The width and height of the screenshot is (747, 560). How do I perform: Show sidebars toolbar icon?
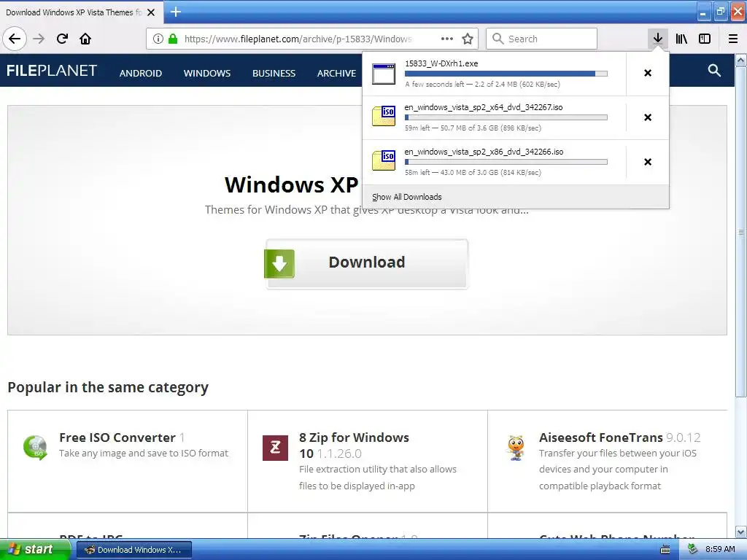click(x=705, y=39)
